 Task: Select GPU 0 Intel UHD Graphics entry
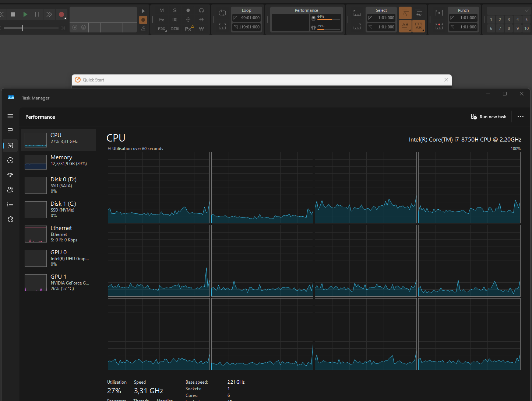coord(59,258)
